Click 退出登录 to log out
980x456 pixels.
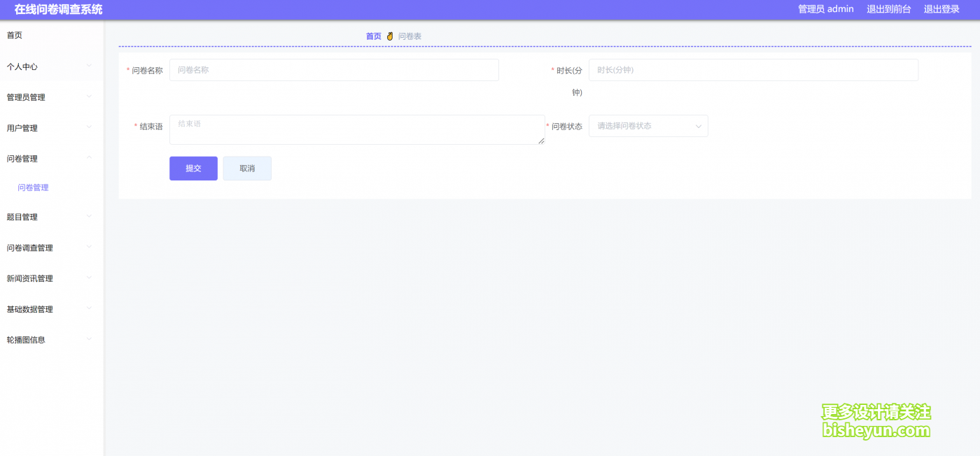[941, 9]
